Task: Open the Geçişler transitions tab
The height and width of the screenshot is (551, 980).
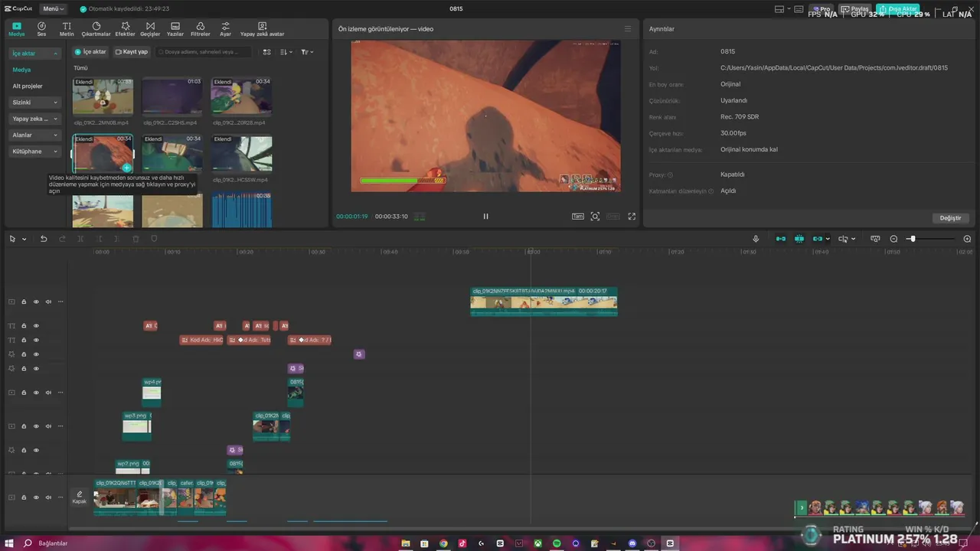Action: click(150, 29)
